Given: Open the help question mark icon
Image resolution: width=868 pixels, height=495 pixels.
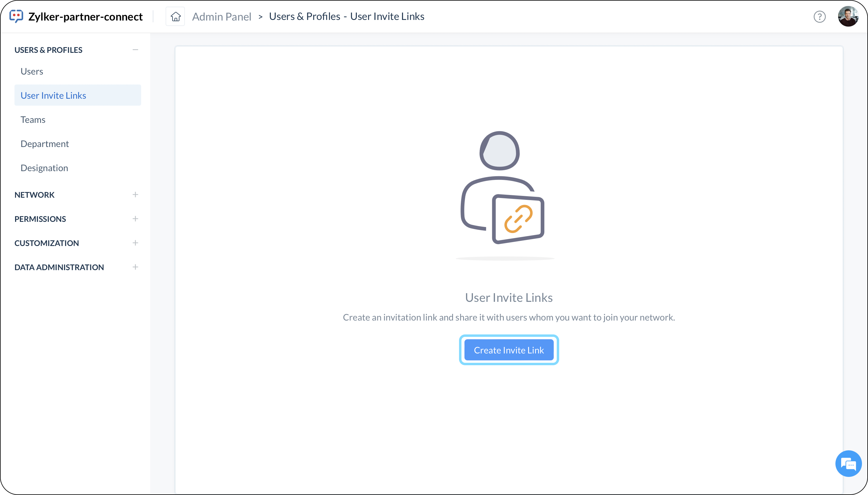Looking at the screenshot, I should (x=819, y=17).
